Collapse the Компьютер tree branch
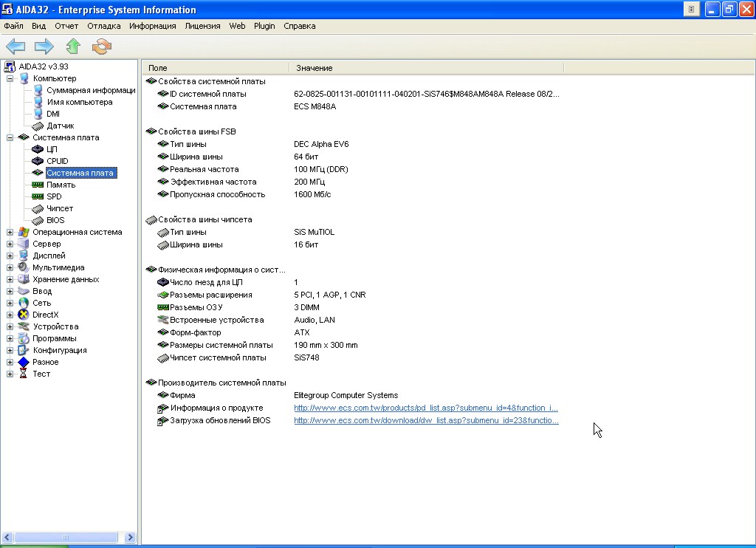This screenshot has width=756, height=548. [10, 78]
